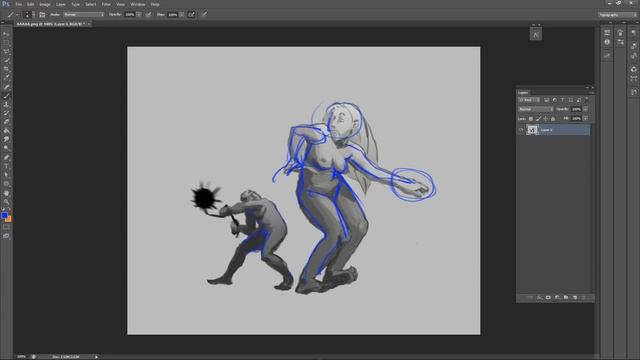Open the brush blending Mode dropdown
This screenshot has width=640, height=360.
(x=84, y=15)
